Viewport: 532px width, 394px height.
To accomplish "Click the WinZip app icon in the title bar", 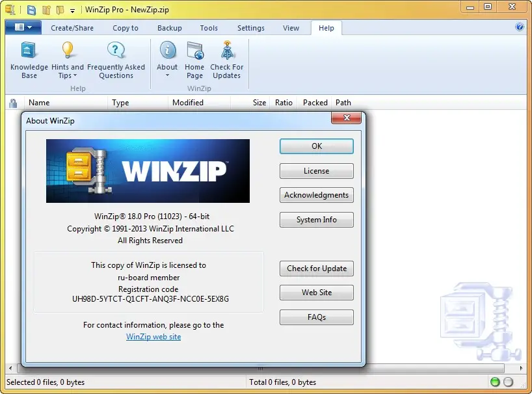I will [10, 10].
